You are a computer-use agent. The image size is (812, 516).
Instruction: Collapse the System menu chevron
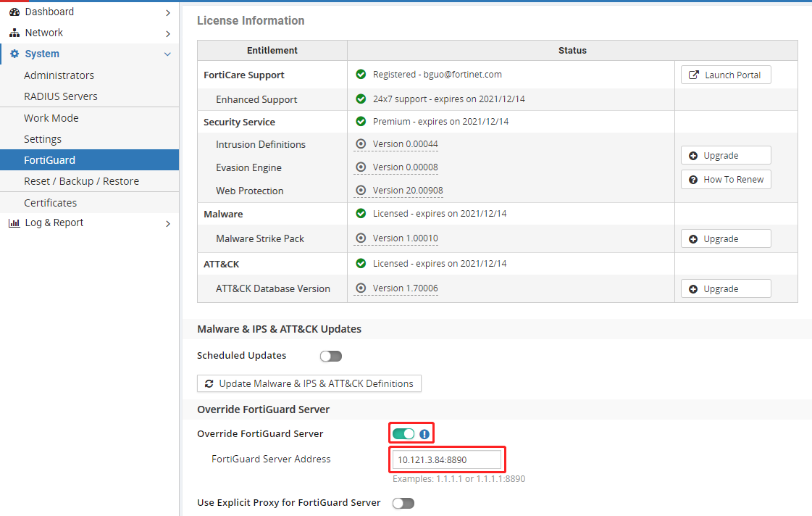click(167, 54)
